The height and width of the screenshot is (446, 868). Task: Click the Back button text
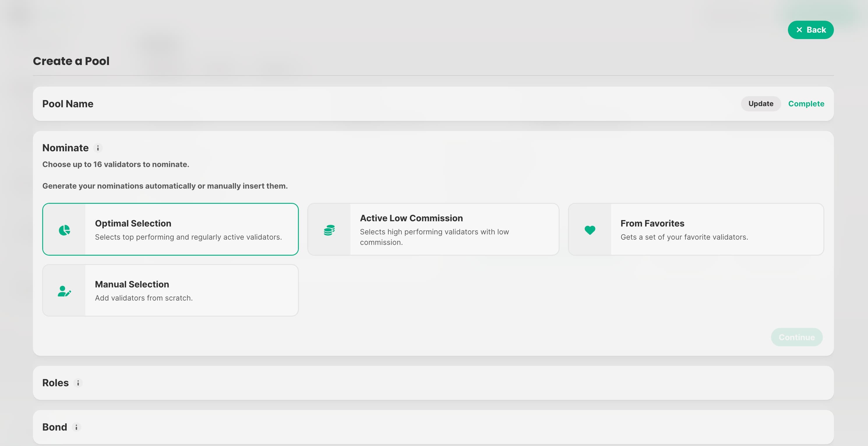point(816,30)
